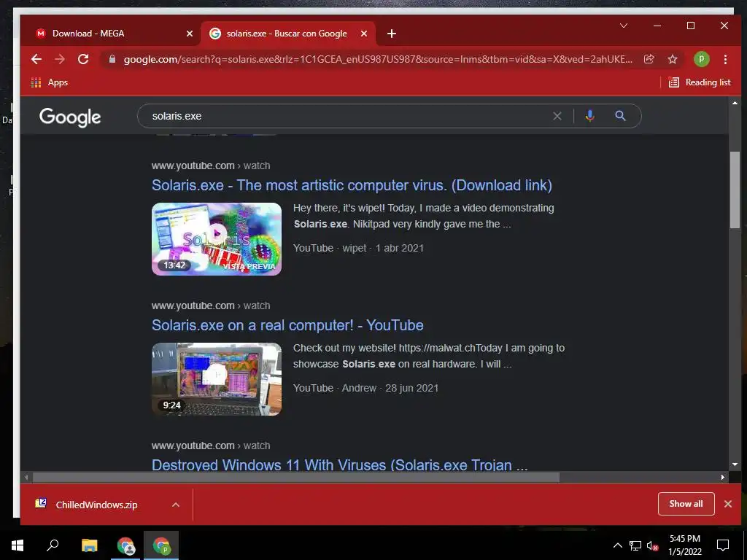
Task: Close the Download - MEGA tab
Action: click(x=190, y=34)
